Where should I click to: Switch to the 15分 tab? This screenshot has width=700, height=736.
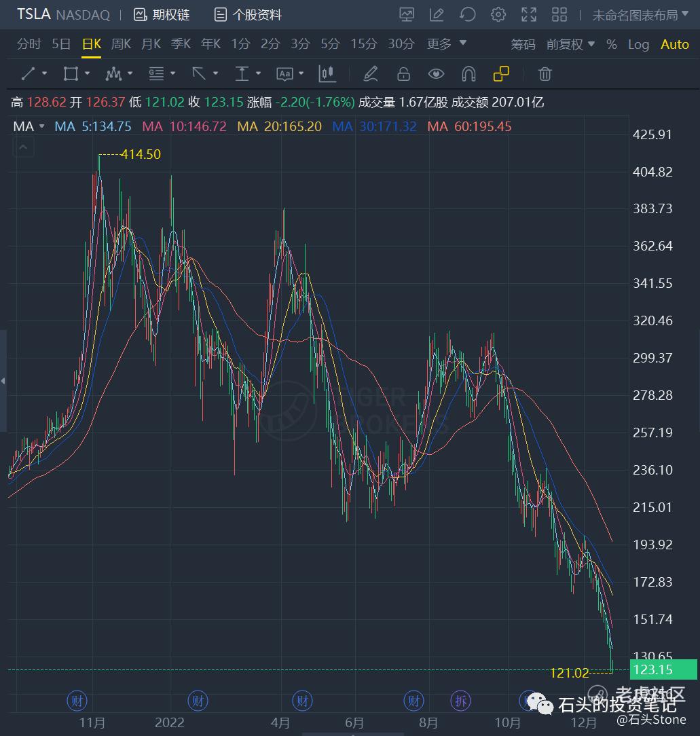[x=364, y=44]
